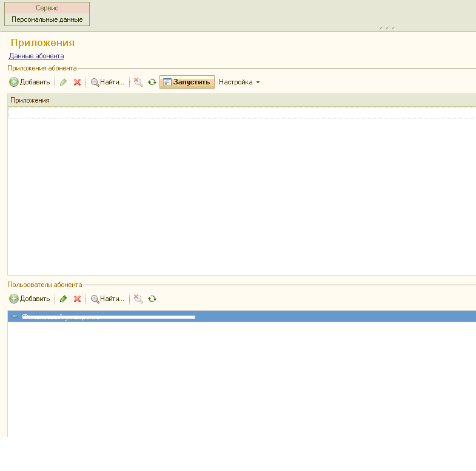The height and width of the screenshot is (471, 476).
Task: Expand the Настройка dropdown
Action: (x=239, y=82)
